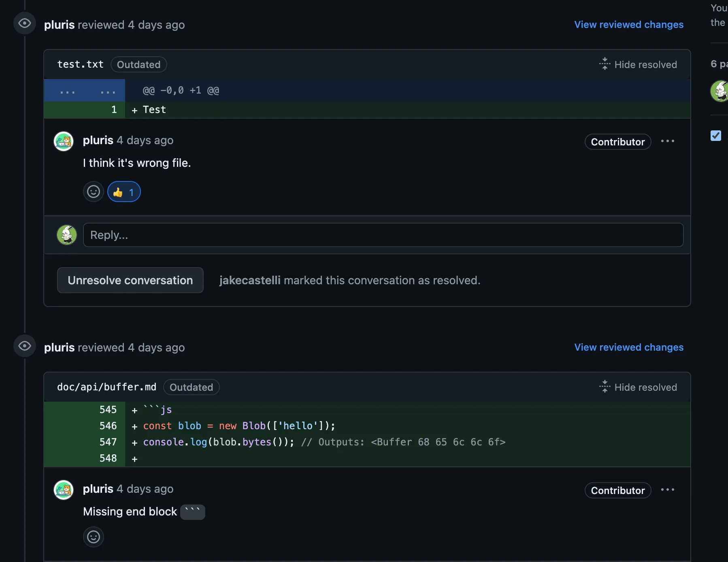Click the inline ``` code snippet
This screenshot has height=562, width=728.
[x=193, y=512]
